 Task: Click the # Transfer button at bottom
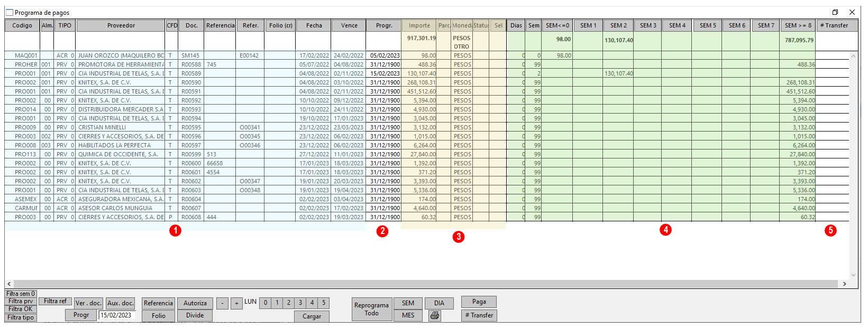tap(479, 315)
